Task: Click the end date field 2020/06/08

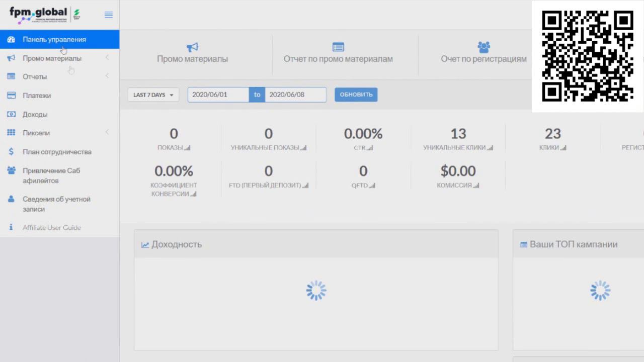Action: [295, 95]
